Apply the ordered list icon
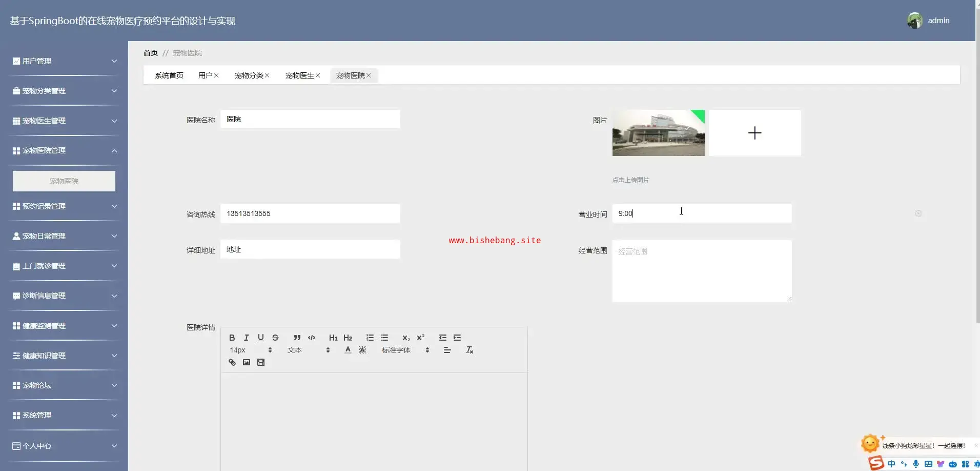Screen dimensions: 980x471 pyautogui.click(x=370, y=338)
